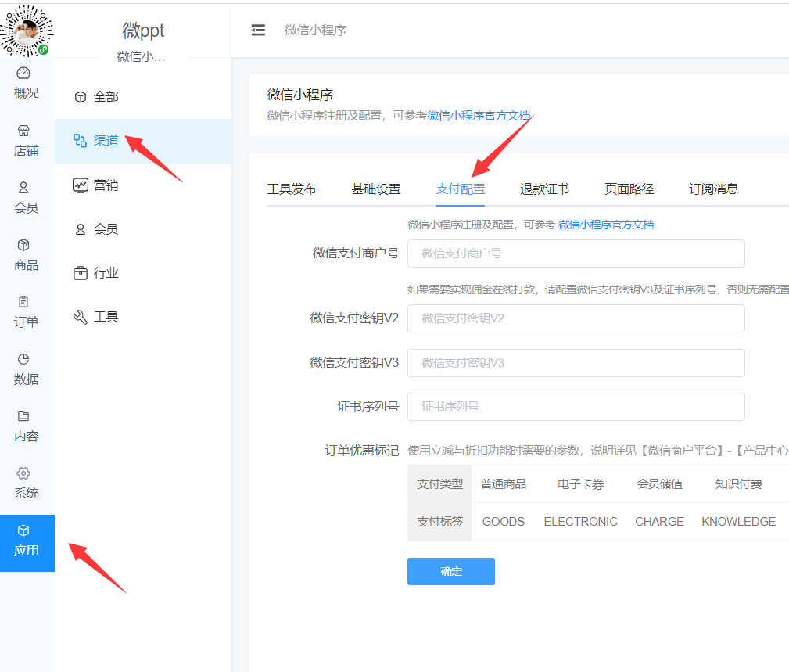This screenshot has width=789, height=672.
Task: Switch to 退款证书 tab
Action: (544, 189)
